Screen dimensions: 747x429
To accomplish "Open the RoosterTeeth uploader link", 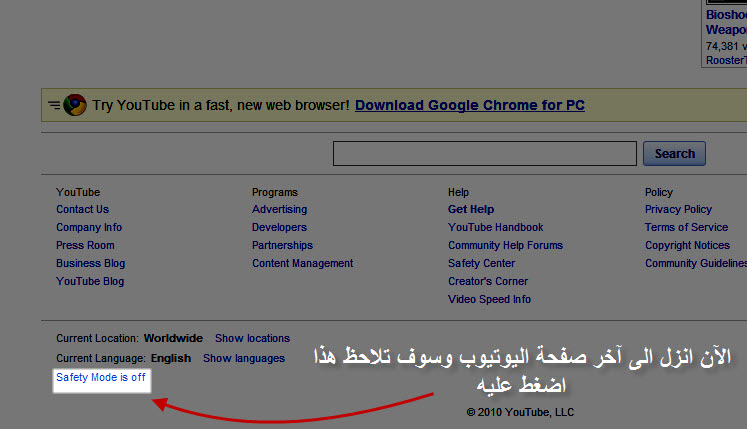I will click(726, 61).
